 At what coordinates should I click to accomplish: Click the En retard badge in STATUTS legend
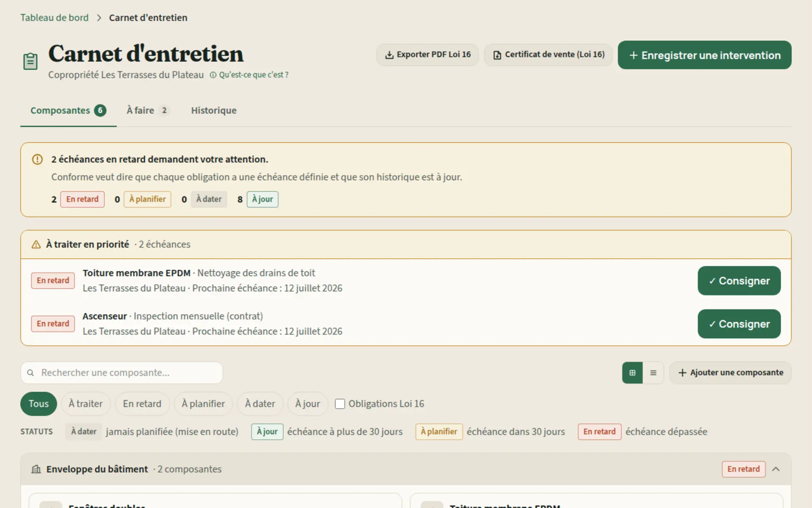(x=600, y=432)
